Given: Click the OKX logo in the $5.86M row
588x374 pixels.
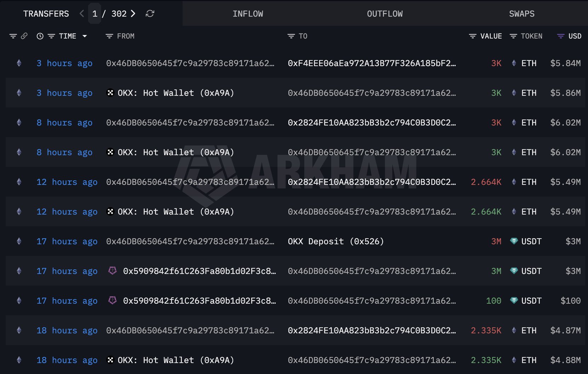Looking at the screenshot, I should click(110, 93).
